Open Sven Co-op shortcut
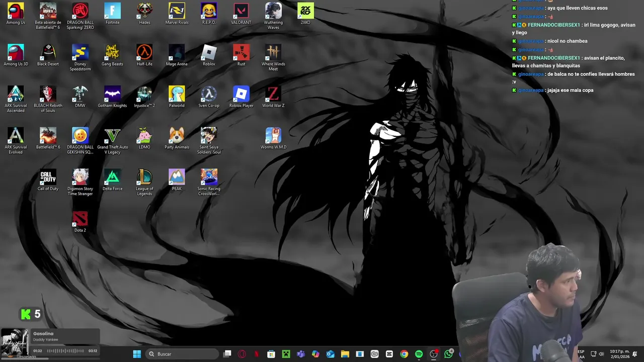The width and height of the screenshot is (644, 362). (x=209, y=97)
